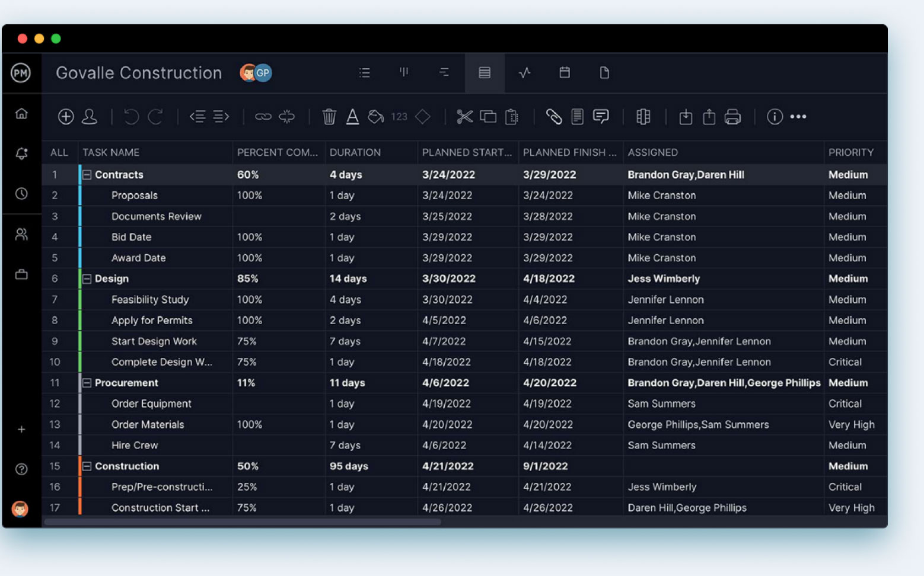Click the add task plus icon
This screenshot has height=576, width=924.
click(x=66, y=116)
